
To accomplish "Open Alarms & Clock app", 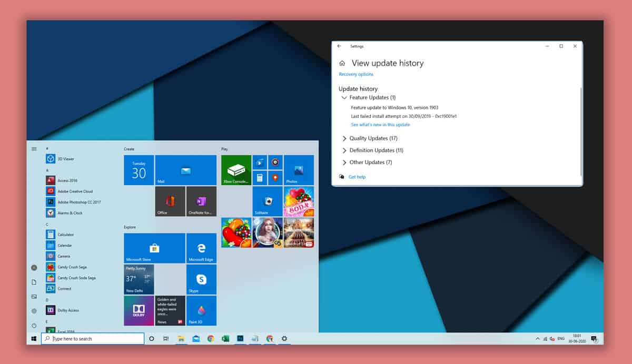I will coord(65,213).
